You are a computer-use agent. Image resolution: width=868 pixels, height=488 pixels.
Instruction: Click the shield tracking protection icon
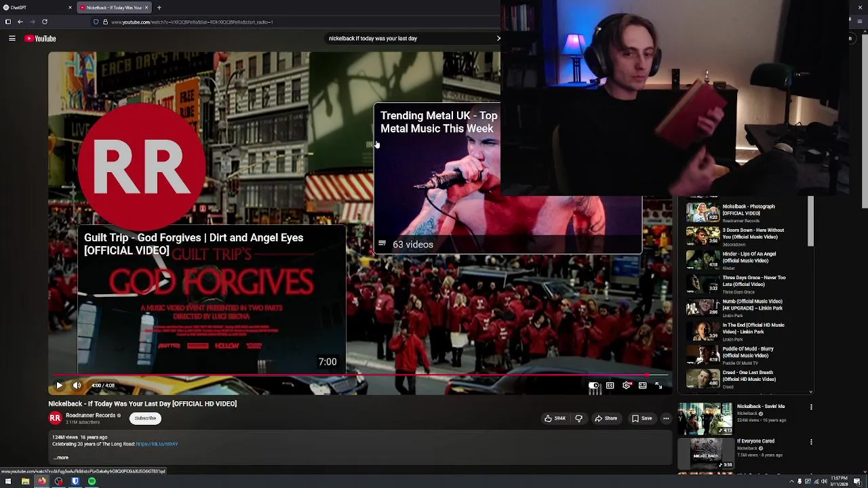[x=96, y=22]
